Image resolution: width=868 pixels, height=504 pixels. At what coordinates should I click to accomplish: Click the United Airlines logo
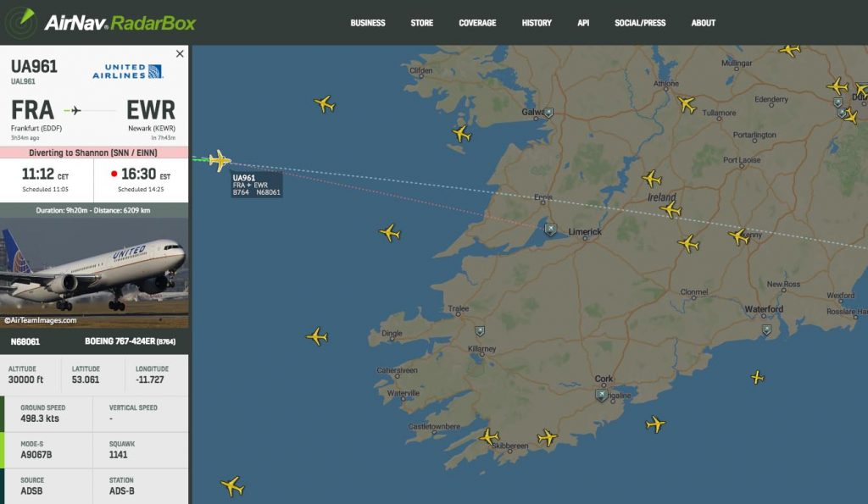[127, 71]
